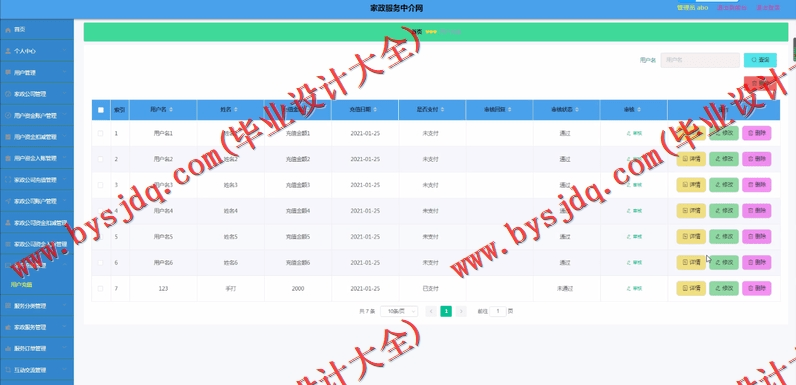Click the 退出到前台 link in top bar
Image resolution: width=796 pixels, height=385 pixels.
tap(732, 8)
